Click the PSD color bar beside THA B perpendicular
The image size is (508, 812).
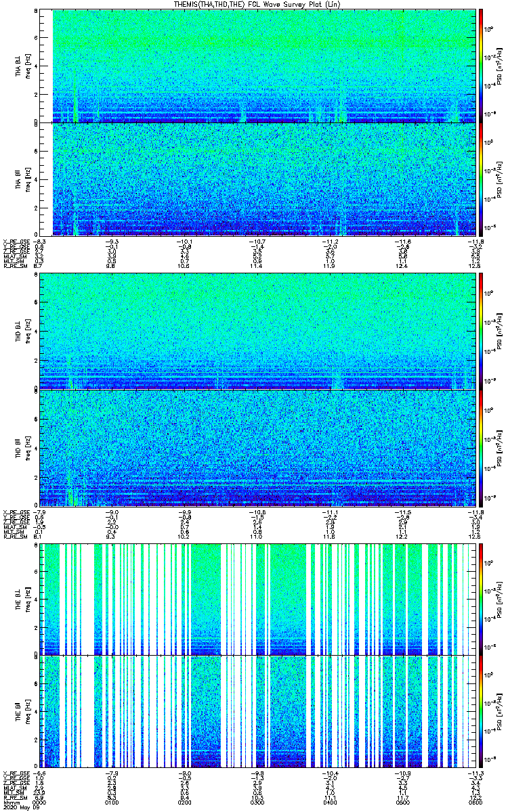point(481,66)
